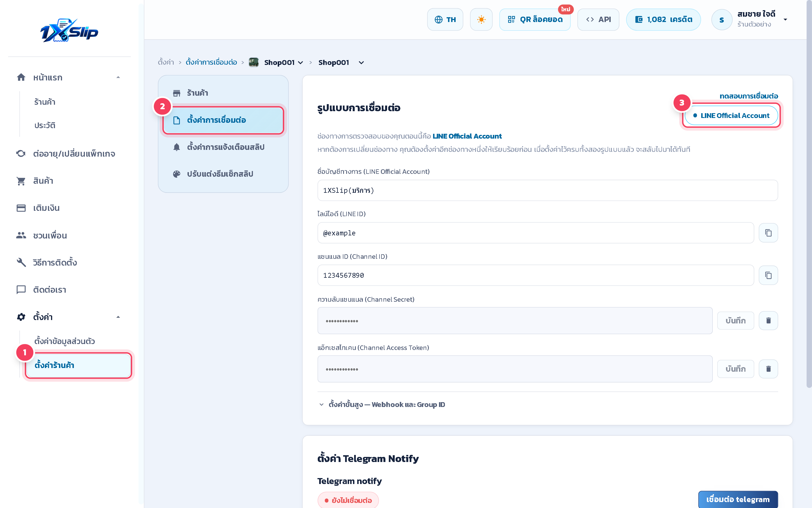This screenshot has height=508, width=812.
Task: Collapse the หน้าแรก menu section
Action: tap(118, 77)
